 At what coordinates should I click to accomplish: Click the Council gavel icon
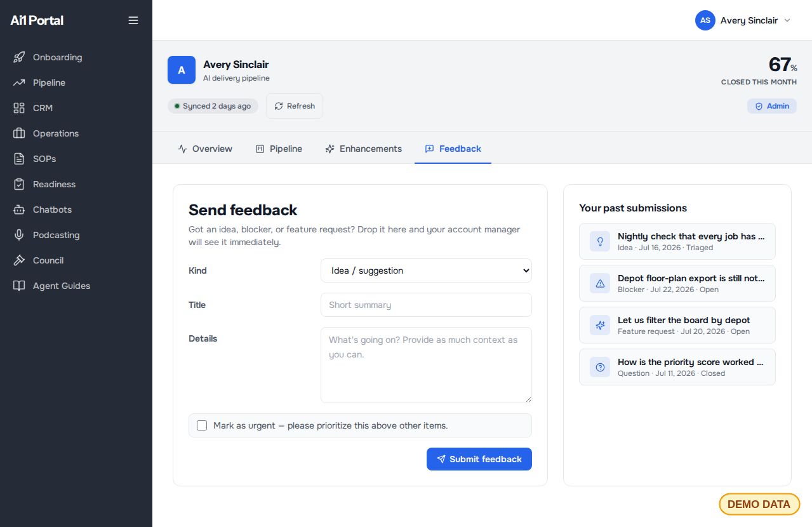(x=19, y=260)
